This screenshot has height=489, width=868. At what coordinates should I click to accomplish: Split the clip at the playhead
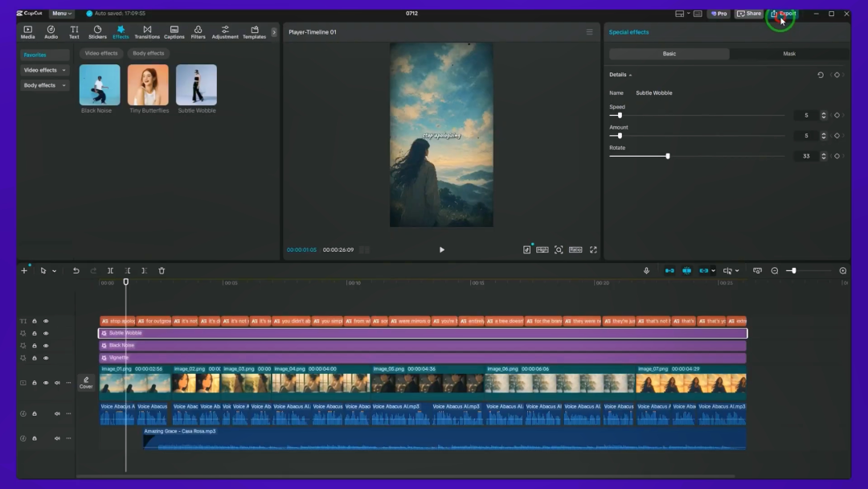coord(110,271)
